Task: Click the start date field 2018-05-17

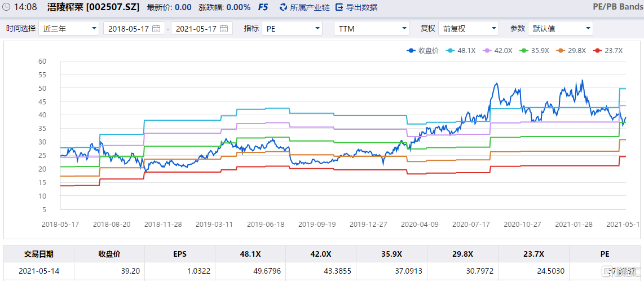Action: (134, 28)
